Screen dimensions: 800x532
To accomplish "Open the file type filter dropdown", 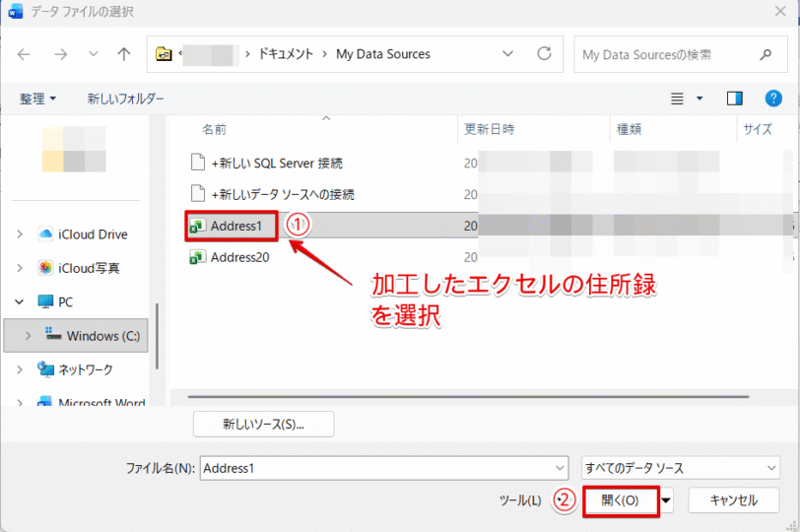I will pos(680,469).
